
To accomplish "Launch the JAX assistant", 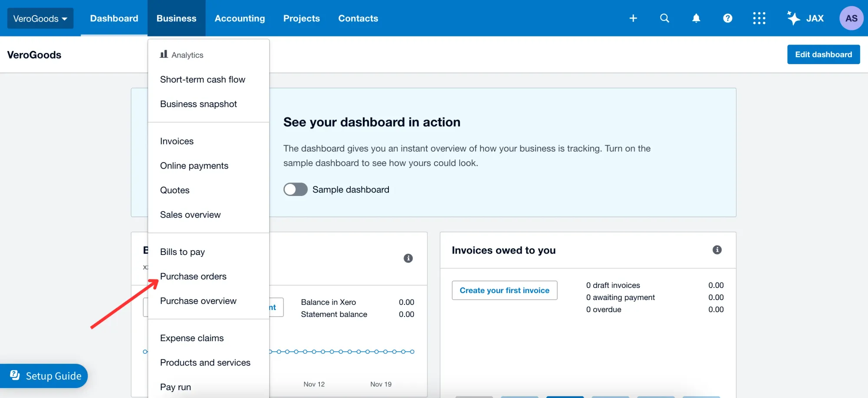I will tap(806, 18).
